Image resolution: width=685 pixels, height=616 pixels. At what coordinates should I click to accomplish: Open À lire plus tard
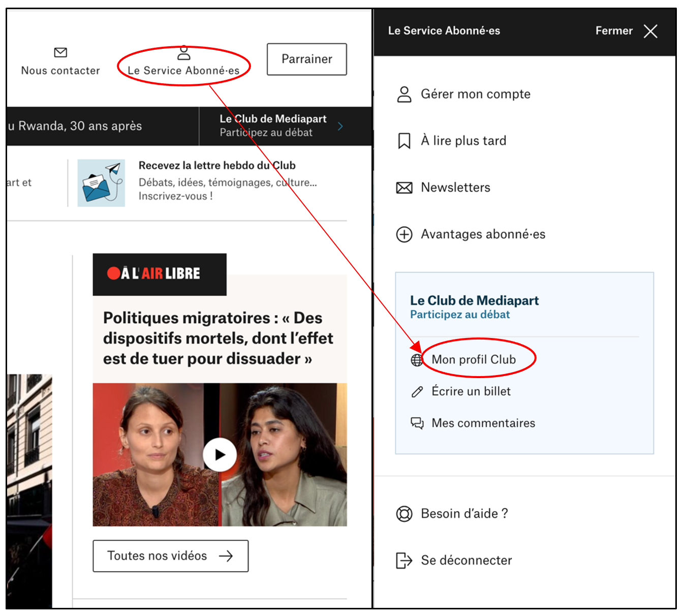463,141
